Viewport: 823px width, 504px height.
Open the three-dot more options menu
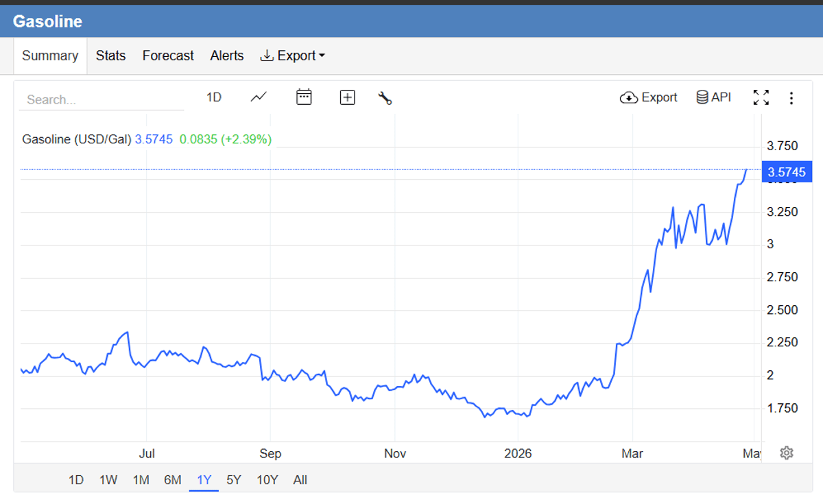pyautogui.click(x=791, y=98)
